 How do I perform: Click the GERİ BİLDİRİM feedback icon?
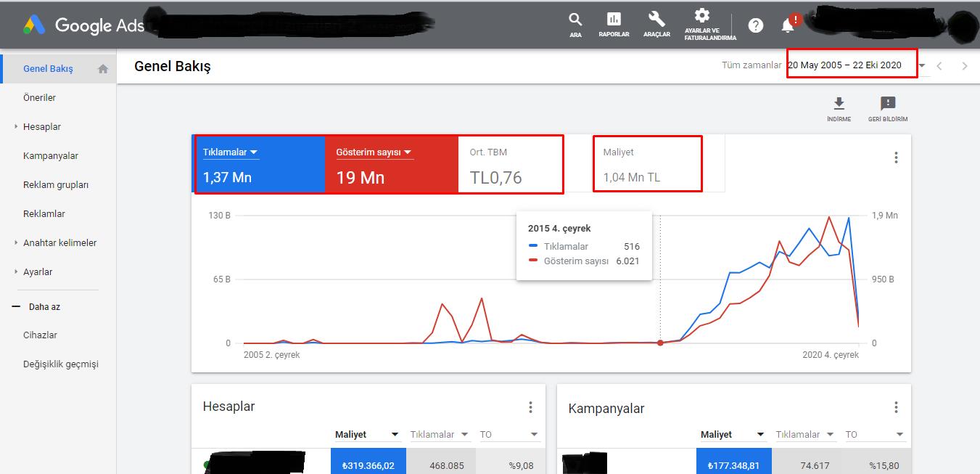888,109
